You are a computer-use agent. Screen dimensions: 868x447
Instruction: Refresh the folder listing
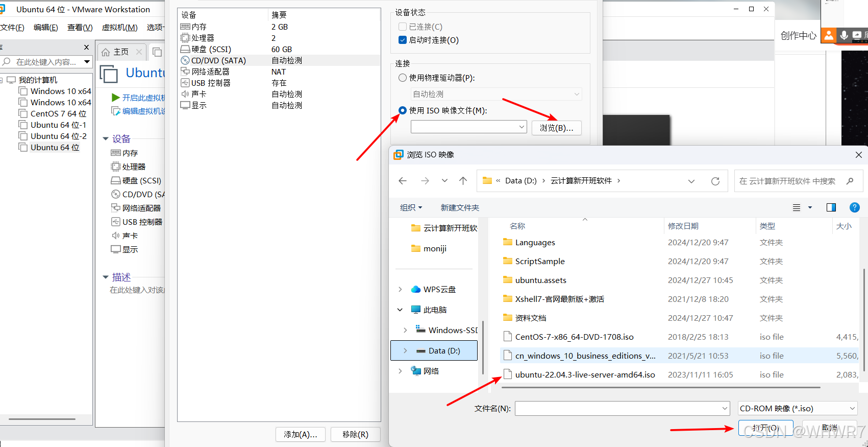pyautogui.click(x=715, y=181)
